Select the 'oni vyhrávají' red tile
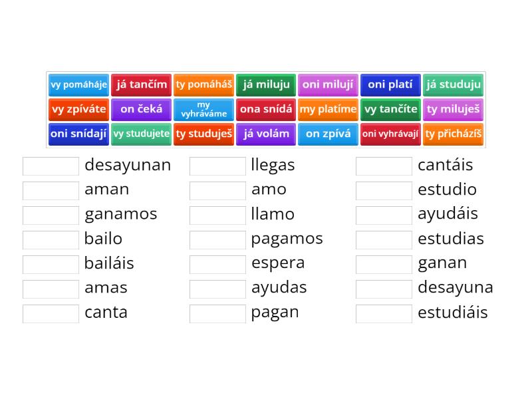Viewport: 532px width, 399px height. point(390,134)
